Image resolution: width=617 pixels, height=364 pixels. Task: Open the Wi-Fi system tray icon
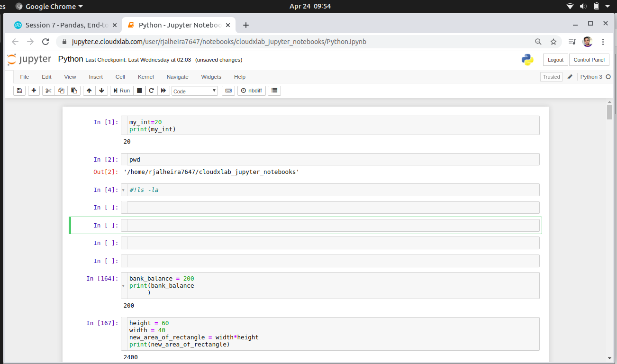point(570,6)
